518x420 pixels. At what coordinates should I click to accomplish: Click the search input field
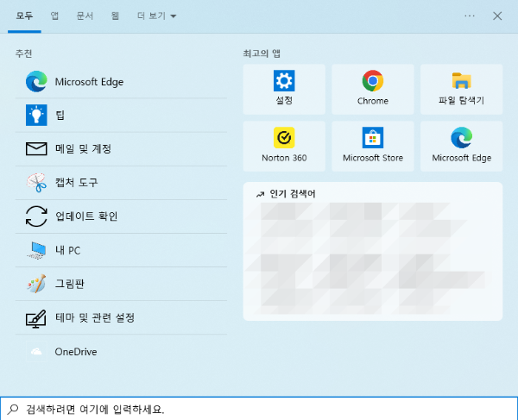pyautogui.click(x=259, y=409)
